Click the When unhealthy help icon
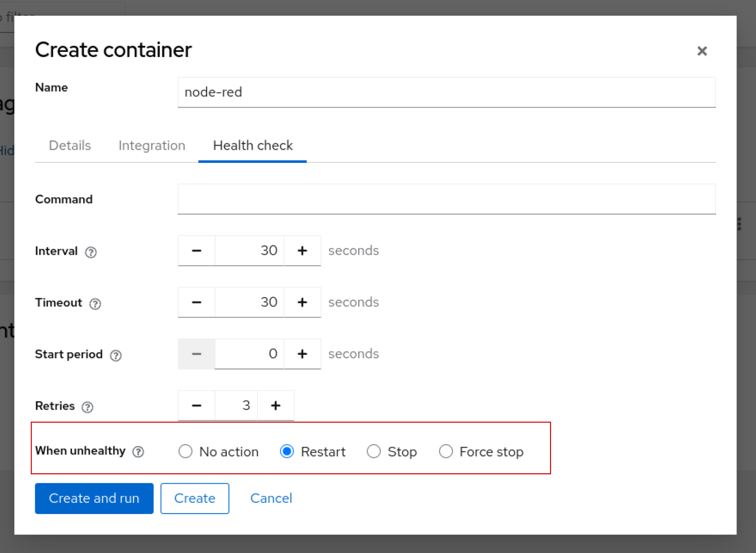 point(138,451)
